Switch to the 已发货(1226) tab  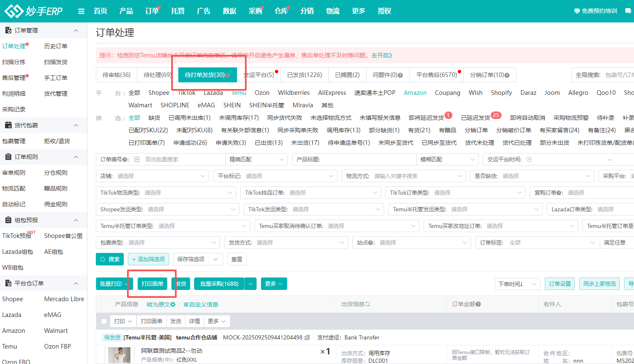click(x=305, y=75)
